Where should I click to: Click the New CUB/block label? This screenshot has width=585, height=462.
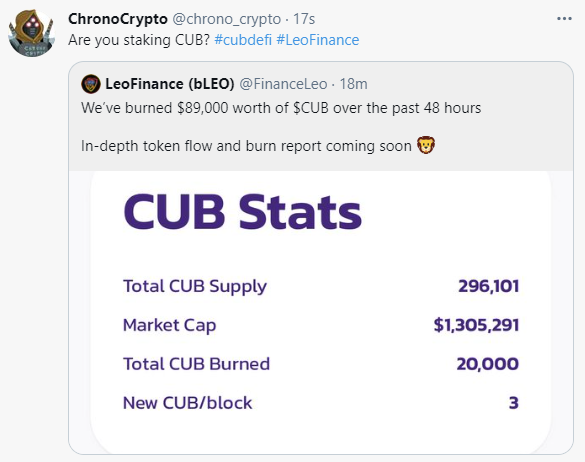(188, 403)
